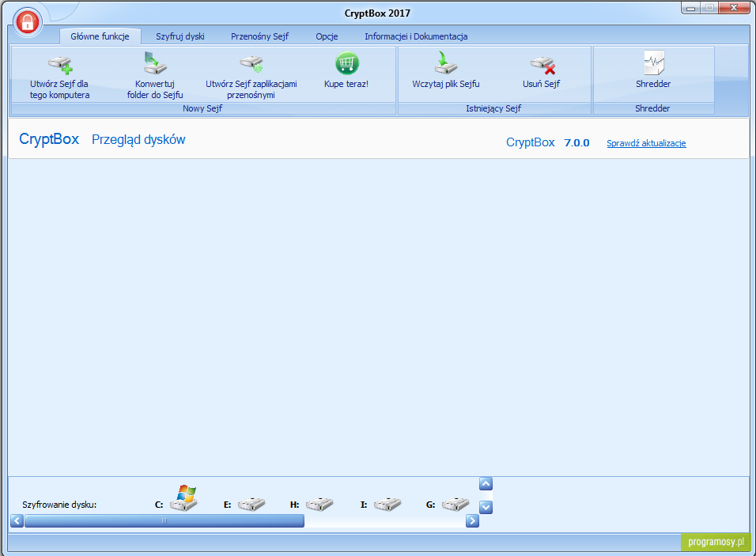
Task: Switch to 'Główne funkcje' tab
Action: click(x=100, y=36)
